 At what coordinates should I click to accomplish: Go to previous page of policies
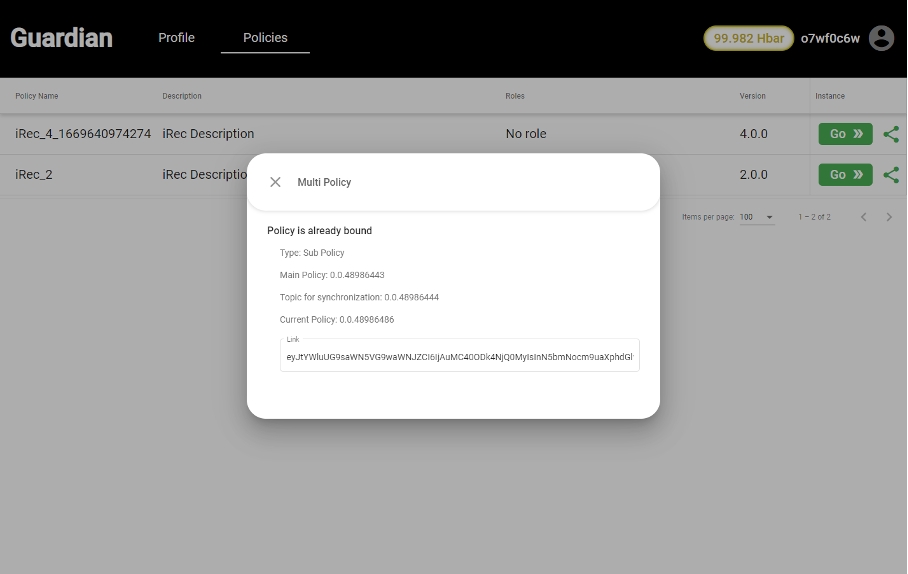[864, 217]
